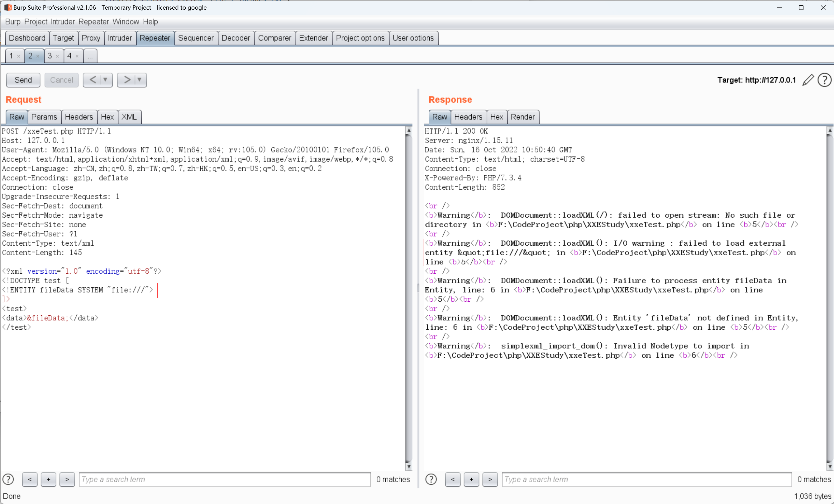Click the Target: http://127.0.0.1 label

click(757, 80)
